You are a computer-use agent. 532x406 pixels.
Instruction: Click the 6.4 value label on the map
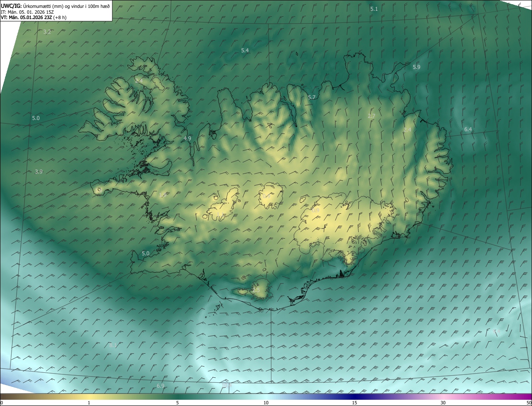(x=468, y=130)
